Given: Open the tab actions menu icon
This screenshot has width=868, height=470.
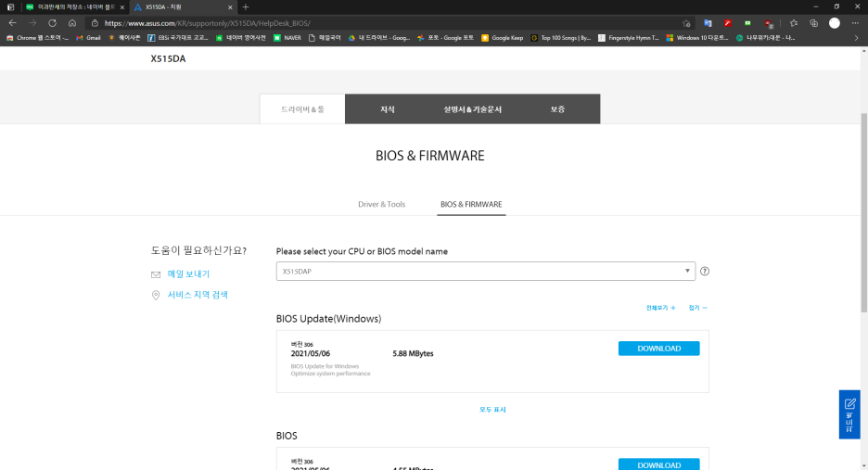Looking at the screenshot, I should click(10, 7).
